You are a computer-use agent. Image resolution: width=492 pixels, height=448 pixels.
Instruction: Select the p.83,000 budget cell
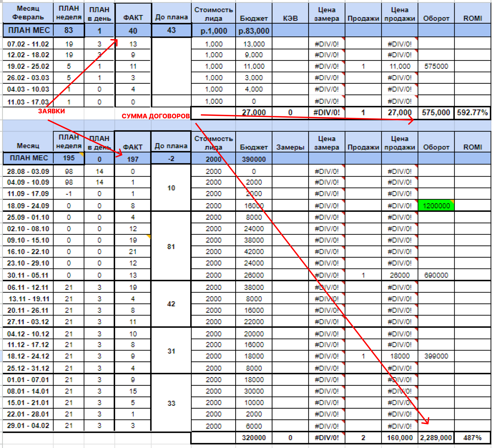pyautogui.click(x=254, y=31)
